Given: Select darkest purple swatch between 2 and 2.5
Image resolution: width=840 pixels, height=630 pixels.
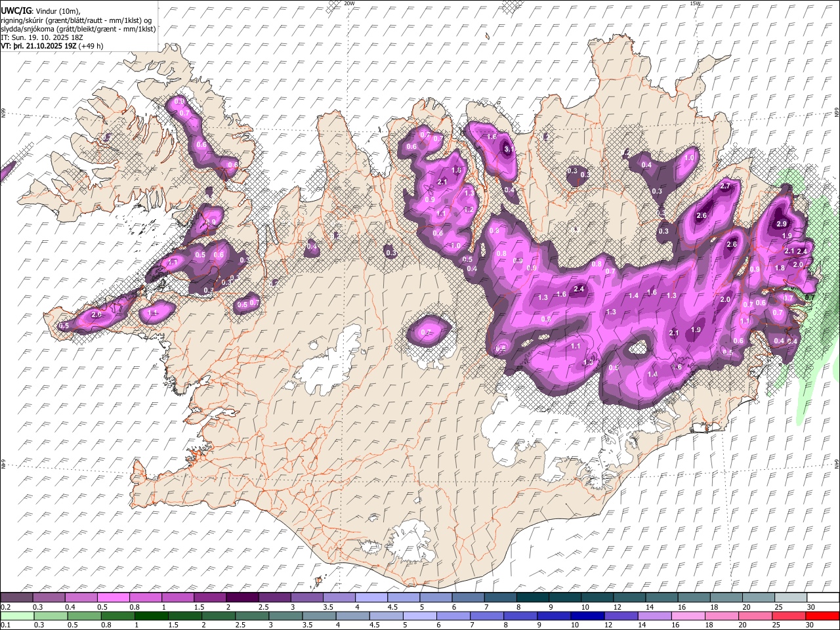Looking at the screenshot, I should [241, 597].
